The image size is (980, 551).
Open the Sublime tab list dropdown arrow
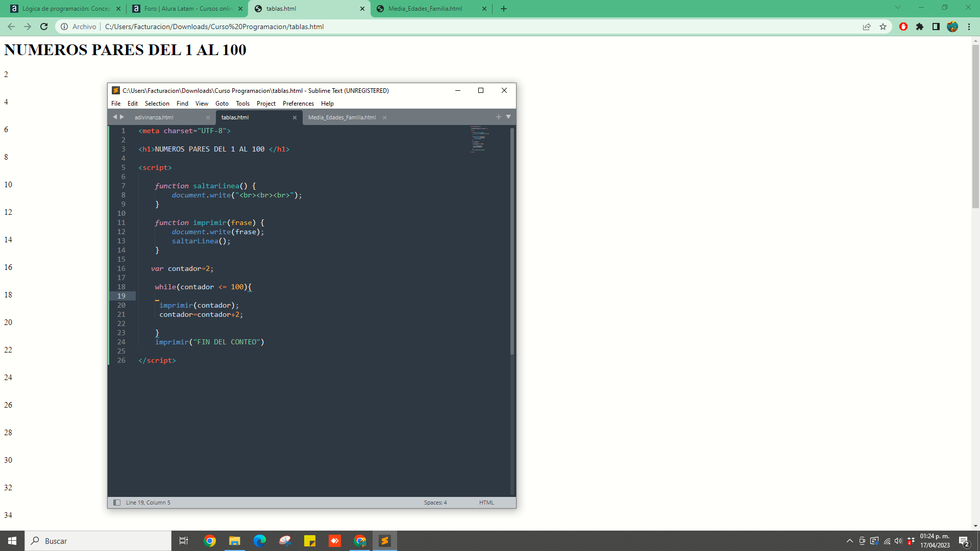(508, 117)
